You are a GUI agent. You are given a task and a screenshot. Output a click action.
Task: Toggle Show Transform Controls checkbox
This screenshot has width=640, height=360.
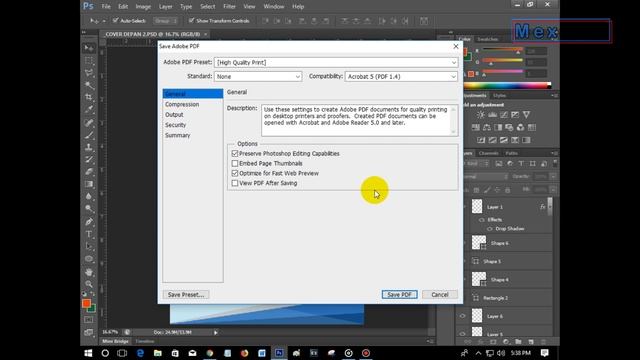tap(191, 20)
